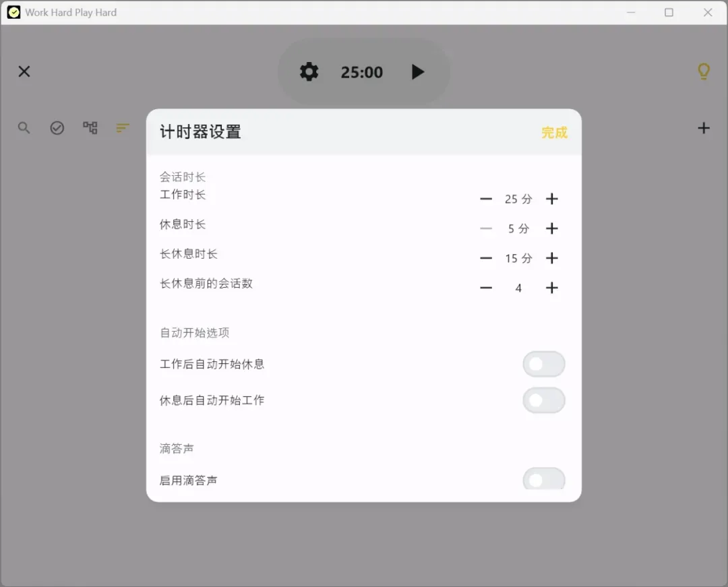Image resolution: width=728 pixels, height=587 pixels.
Task: Click 完成 to finish timer settings
Action: point(554,133)
